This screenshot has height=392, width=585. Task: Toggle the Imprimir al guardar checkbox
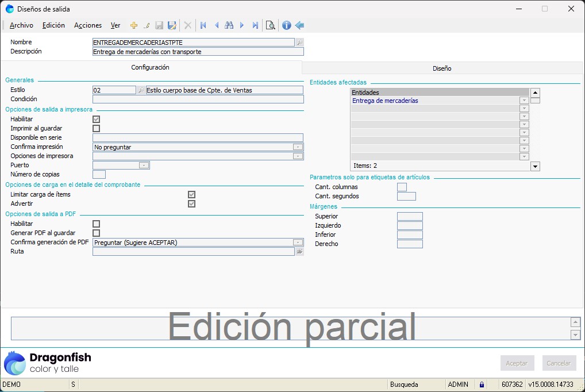pos(97,129)
